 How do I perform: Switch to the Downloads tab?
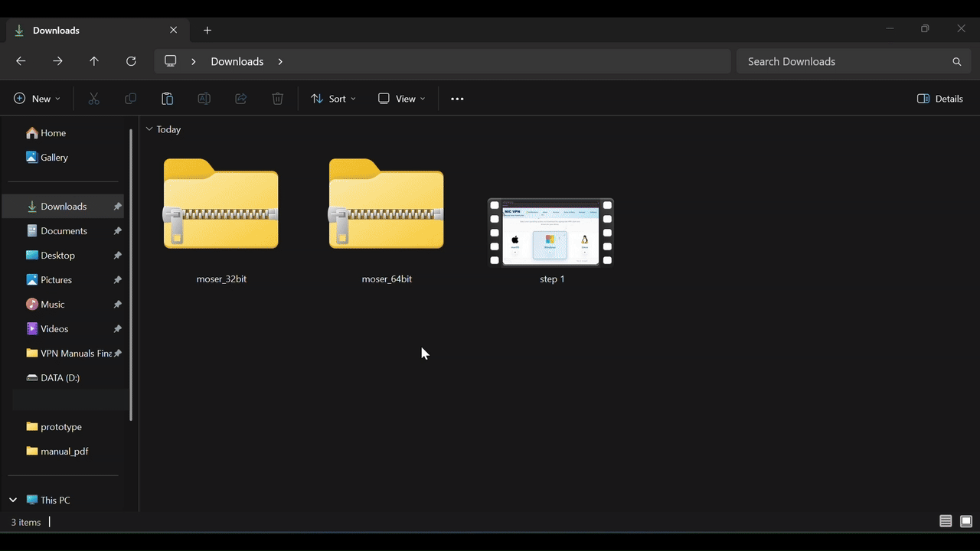pyautogui.click(x=56, y=31)
